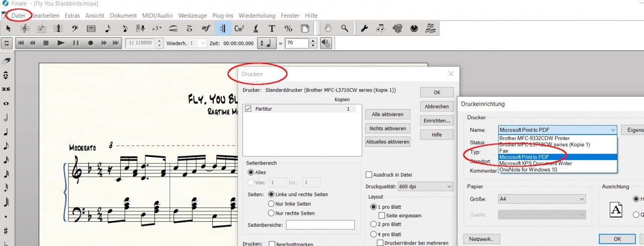
Task: Select the Articulation tool
Action: pyautogui.click(x=190, y=28)
